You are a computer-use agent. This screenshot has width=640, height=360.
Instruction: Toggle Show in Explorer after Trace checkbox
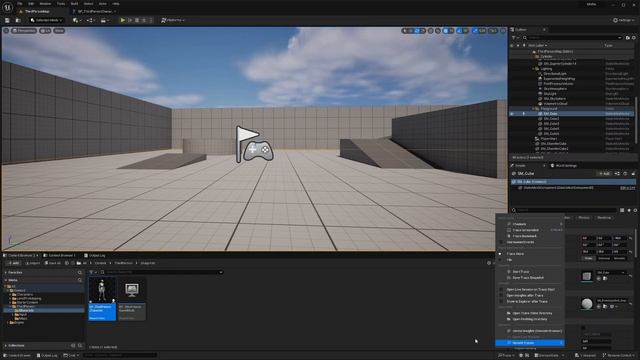501,302
